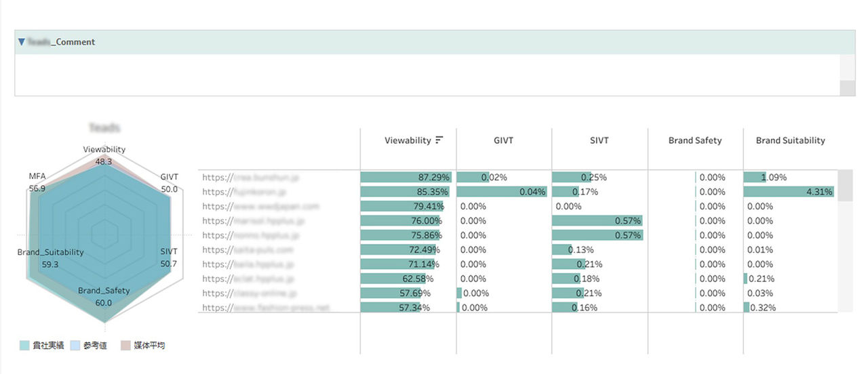Click the comment box scrollbar thumb
This screenshot has height=387, width=868.
tap(847, 88)
